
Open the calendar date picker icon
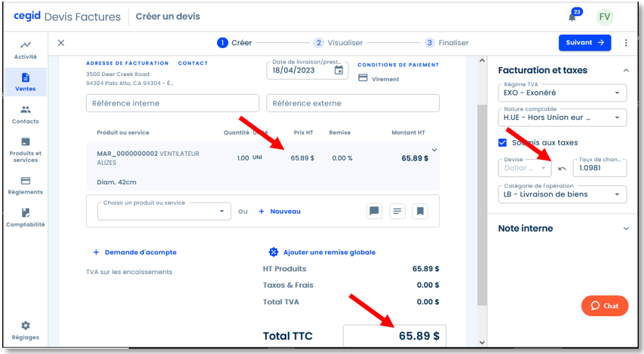pyautogui.click(x=339, y=70)
